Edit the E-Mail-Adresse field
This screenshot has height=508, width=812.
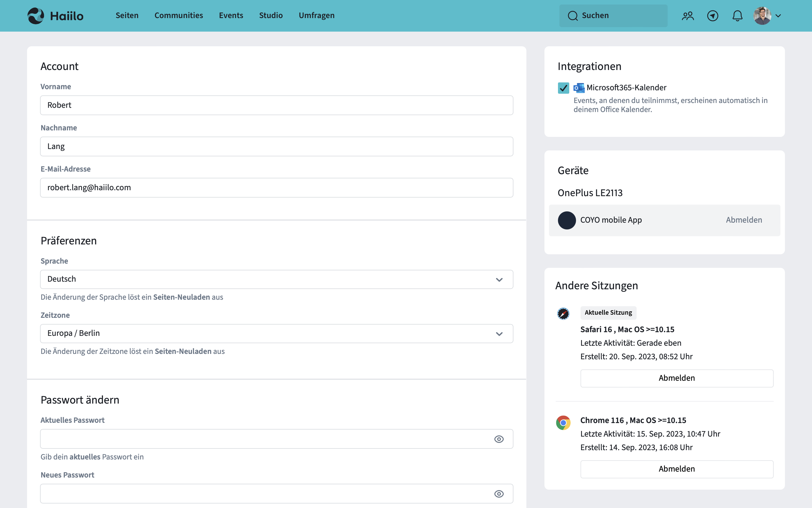pos(277,187)
